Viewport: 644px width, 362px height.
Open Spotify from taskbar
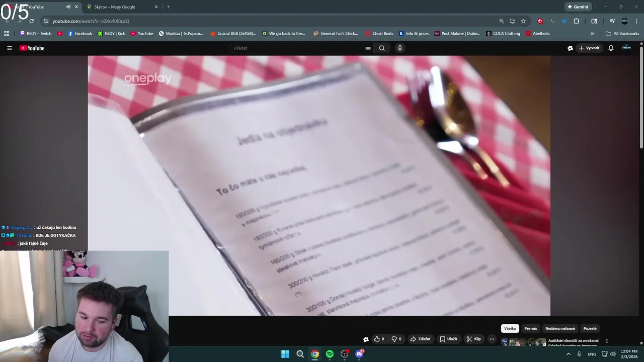click(330, 354)
